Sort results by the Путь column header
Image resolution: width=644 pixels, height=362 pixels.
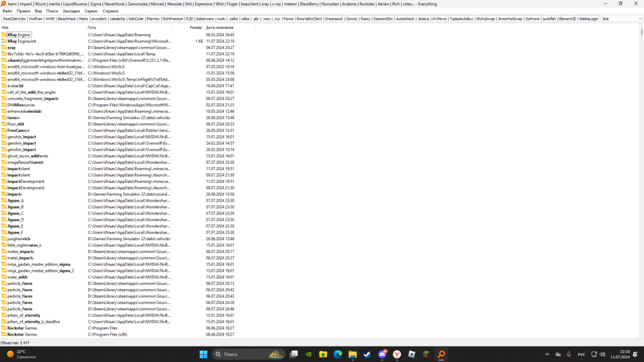[129, 28]
